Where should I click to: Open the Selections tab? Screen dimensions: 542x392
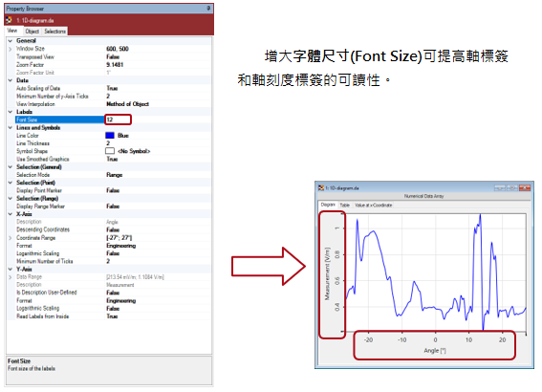tap(54, 32)
